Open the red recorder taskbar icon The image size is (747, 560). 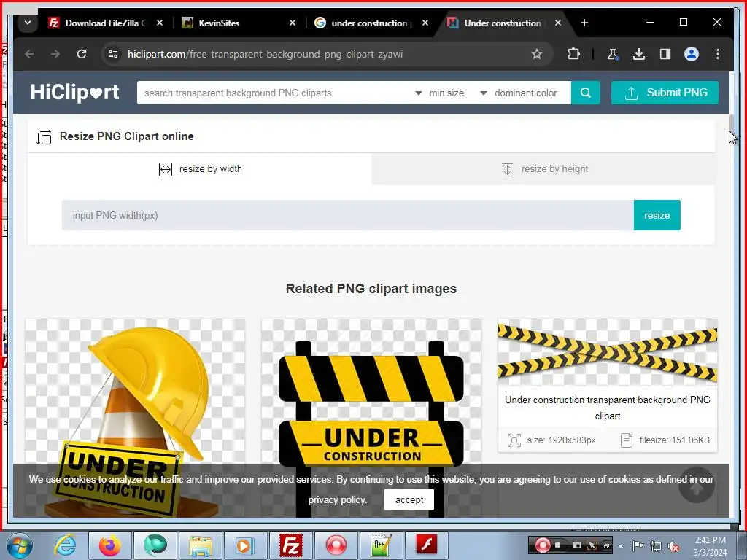point(336,545)
